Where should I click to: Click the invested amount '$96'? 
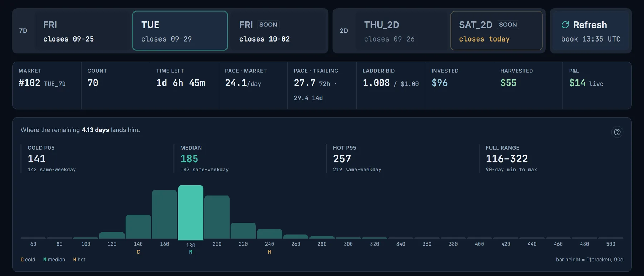tap(439, 83)
